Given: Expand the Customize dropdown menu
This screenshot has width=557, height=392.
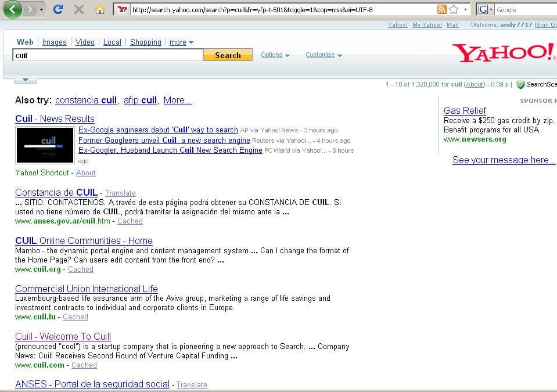Looking at the screenshot, I should pos(324,55).
